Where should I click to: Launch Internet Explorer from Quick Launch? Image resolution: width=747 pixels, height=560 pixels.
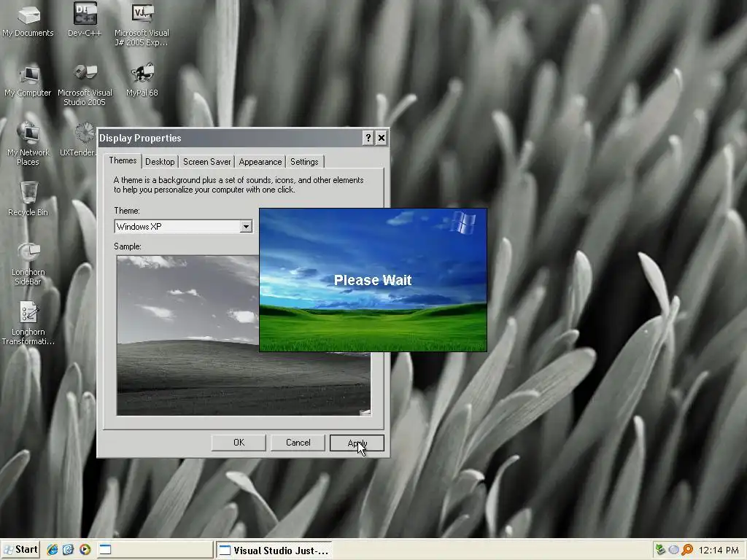tap(52, 550)
